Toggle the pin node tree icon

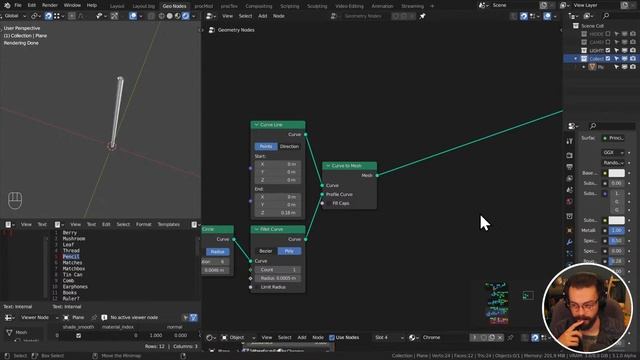[x=422, y=16]
